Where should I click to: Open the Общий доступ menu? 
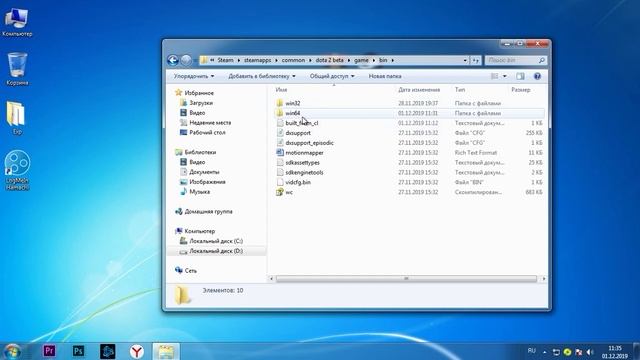[x=332, y=76]
